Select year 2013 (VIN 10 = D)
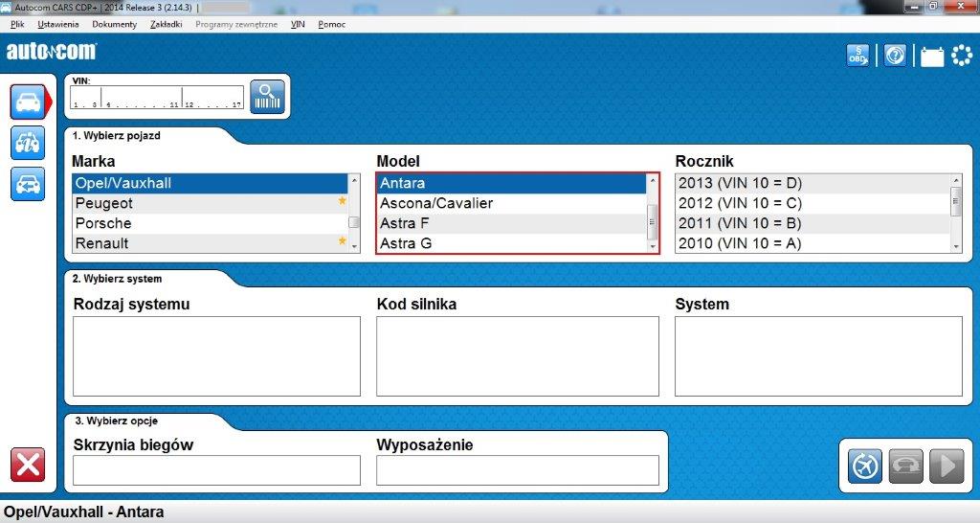This screenshot has width=980, height=523. pos(813,183)
